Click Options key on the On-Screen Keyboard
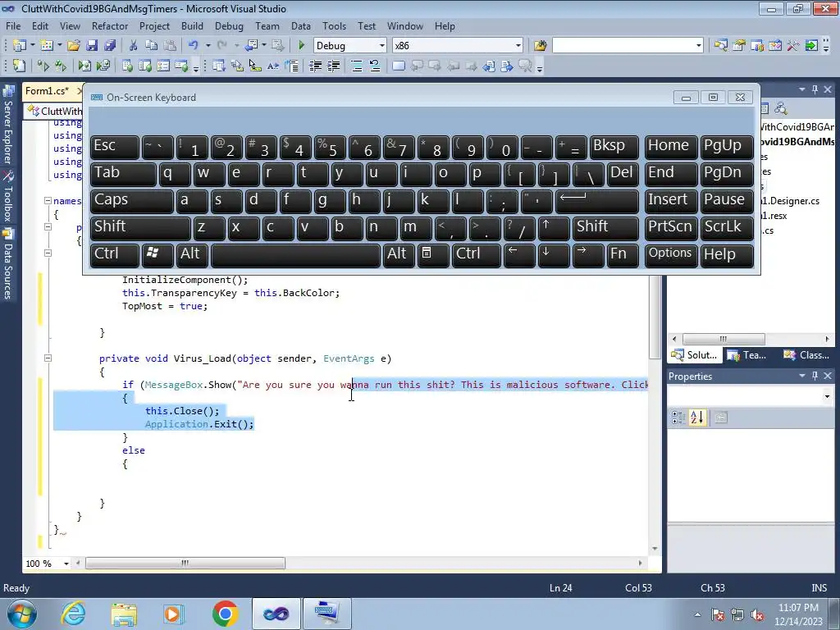This screenshot has height=630, width=840. tap(671, 256)
